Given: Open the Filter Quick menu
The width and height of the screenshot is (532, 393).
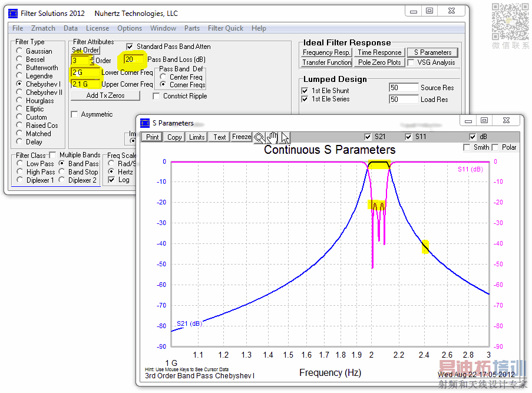Looking at the screenshot, I should click(x=226, y=28).
